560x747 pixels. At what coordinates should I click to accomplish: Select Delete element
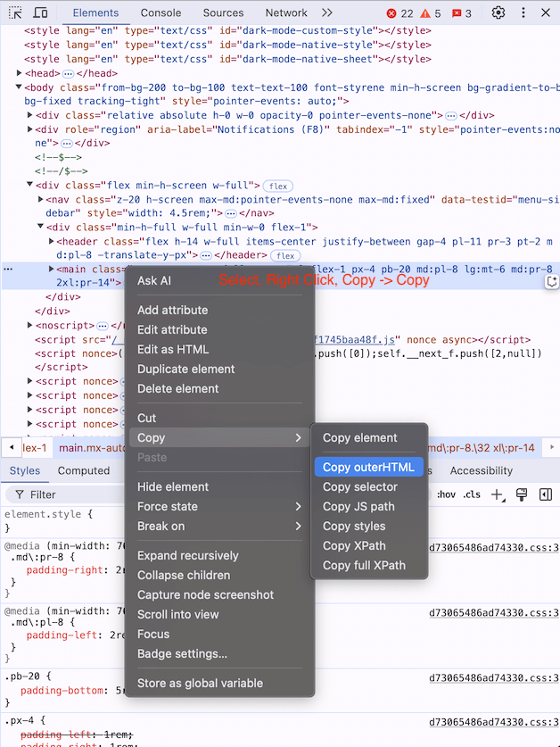coord(219,389)
